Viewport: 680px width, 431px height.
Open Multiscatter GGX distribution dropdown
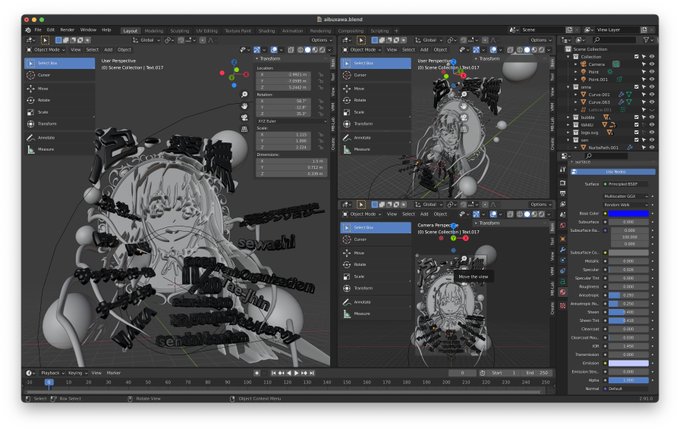[x=626, y=196]
